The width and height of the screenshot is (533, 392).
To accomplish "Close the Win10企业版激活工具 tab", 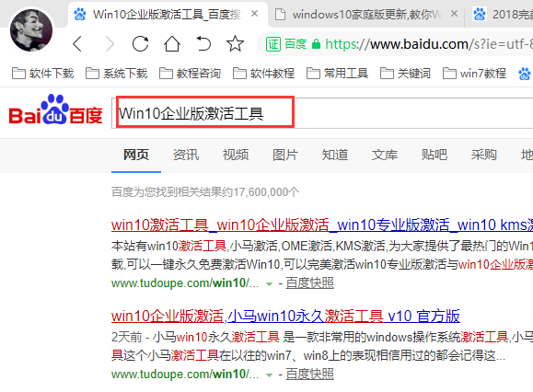I will (254, 14).
